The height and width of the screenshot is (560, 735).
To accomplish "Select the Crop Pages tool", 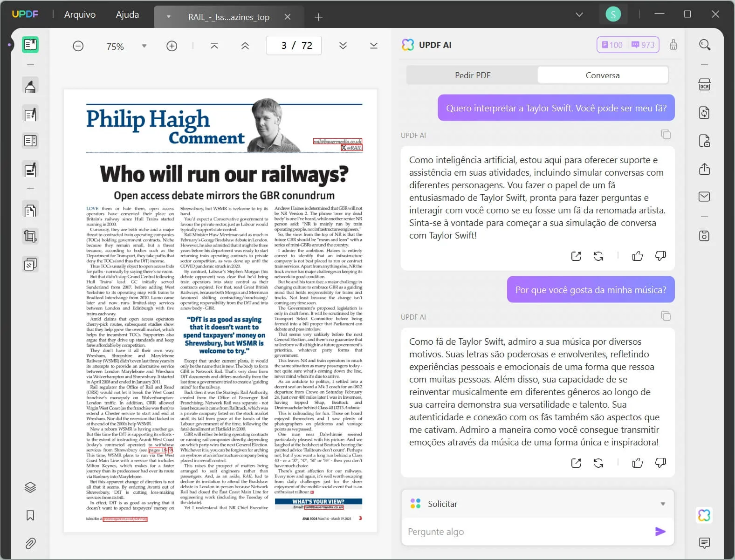I will coord(30,237).
